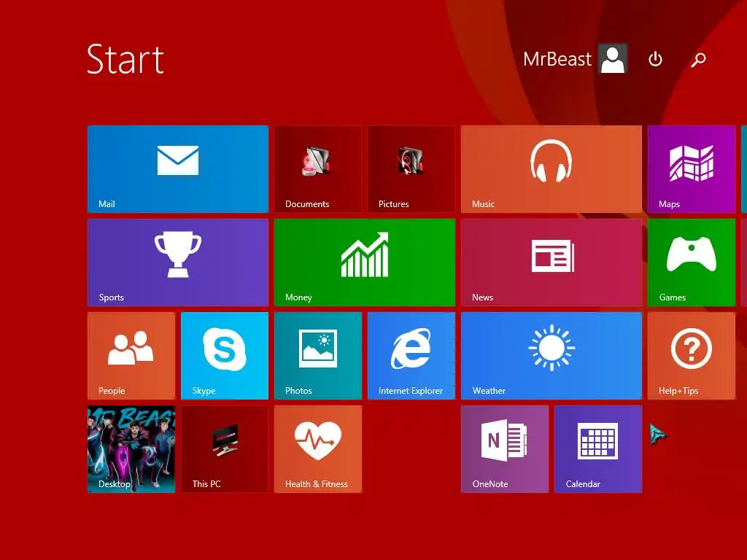Click the MrBeast account name

tap(557, 59)
